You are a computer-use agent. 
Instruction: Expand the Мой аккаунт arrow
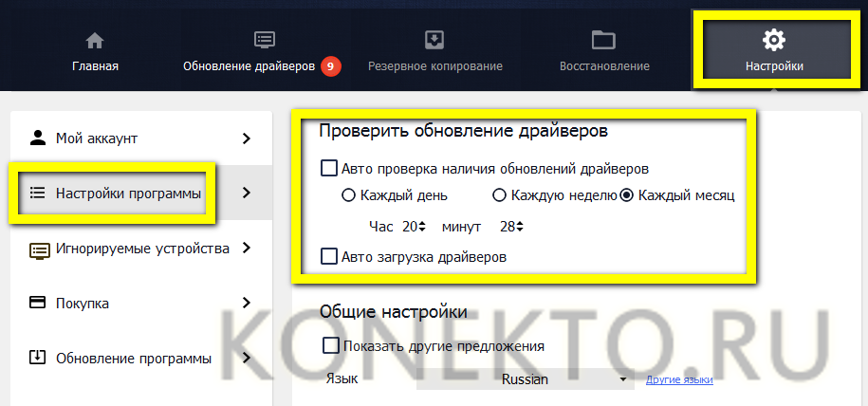pyautogui.click(x=246, y=138)
